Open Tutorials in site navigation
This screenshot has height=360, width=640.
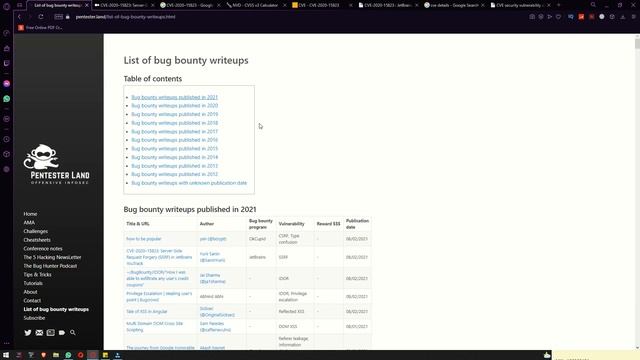[33, 283]
